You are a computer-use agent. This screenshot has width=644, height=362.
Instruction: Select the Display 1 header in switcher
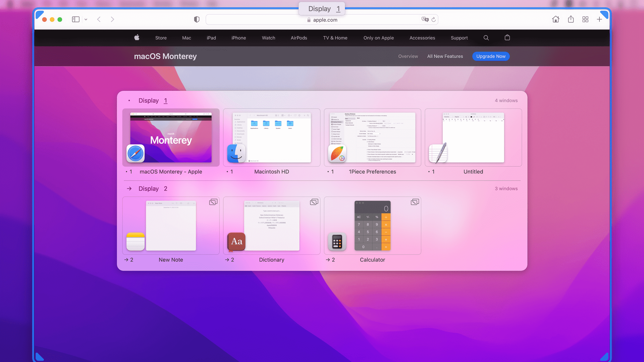click(x=153, y=100)
